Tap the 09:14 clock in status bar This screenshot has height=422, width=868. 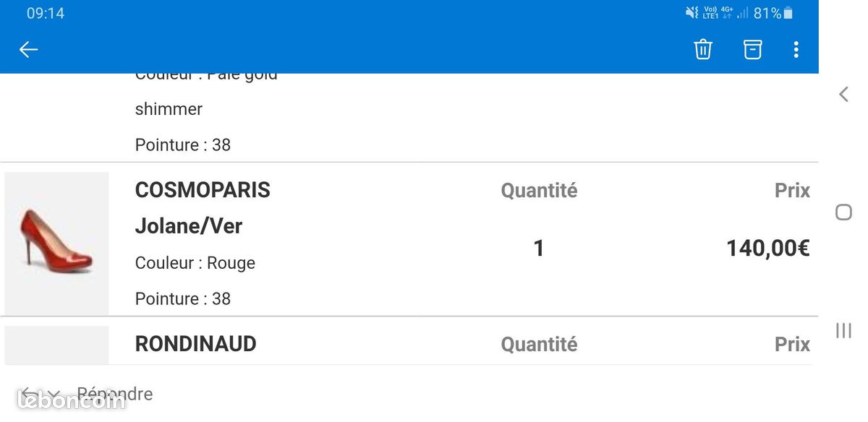[46, 13]
